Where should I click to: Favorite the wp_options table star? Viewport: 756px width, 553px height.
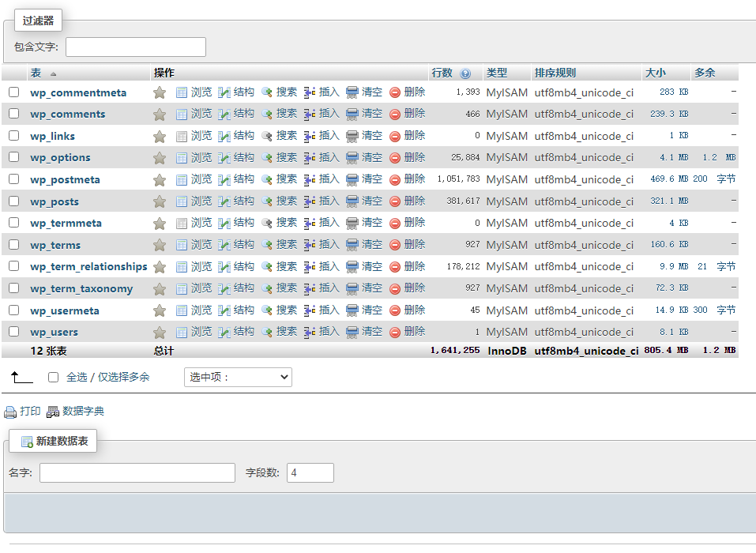pyautogui.click(x=160, y=158)
